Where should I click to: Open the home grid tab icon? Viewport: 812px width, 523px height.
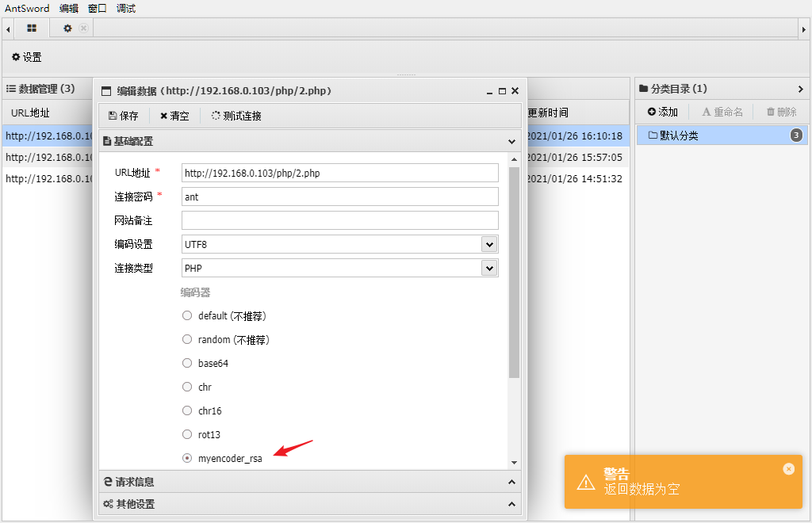click(x=32, y=29)
